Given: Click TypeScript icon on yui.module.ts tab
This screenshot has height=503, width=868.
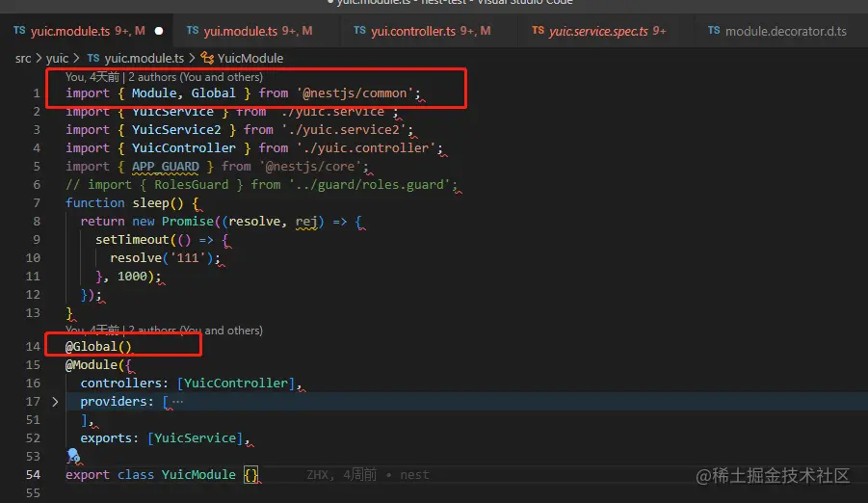Looking at the screenshot, I should [193, 30].
